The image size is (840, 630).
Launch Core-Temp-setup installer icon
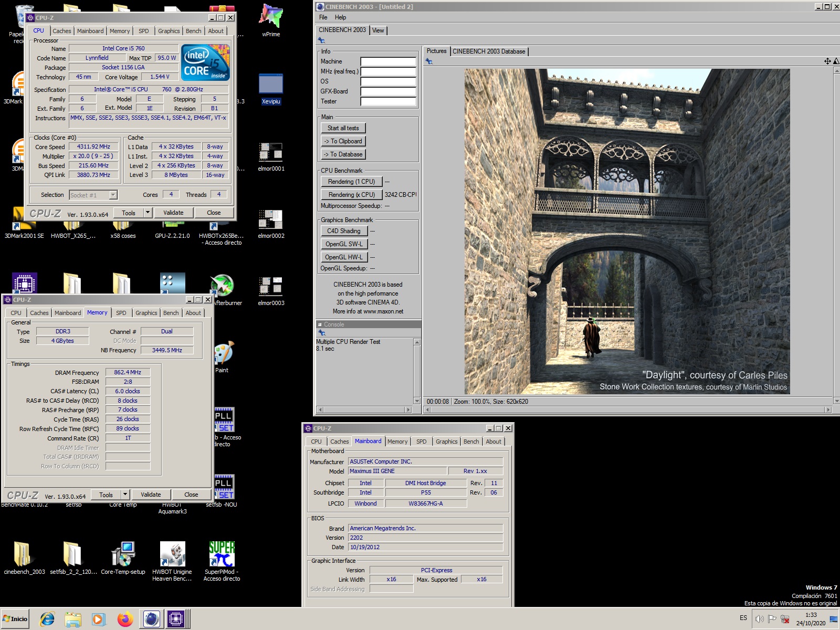coord(123,559)
